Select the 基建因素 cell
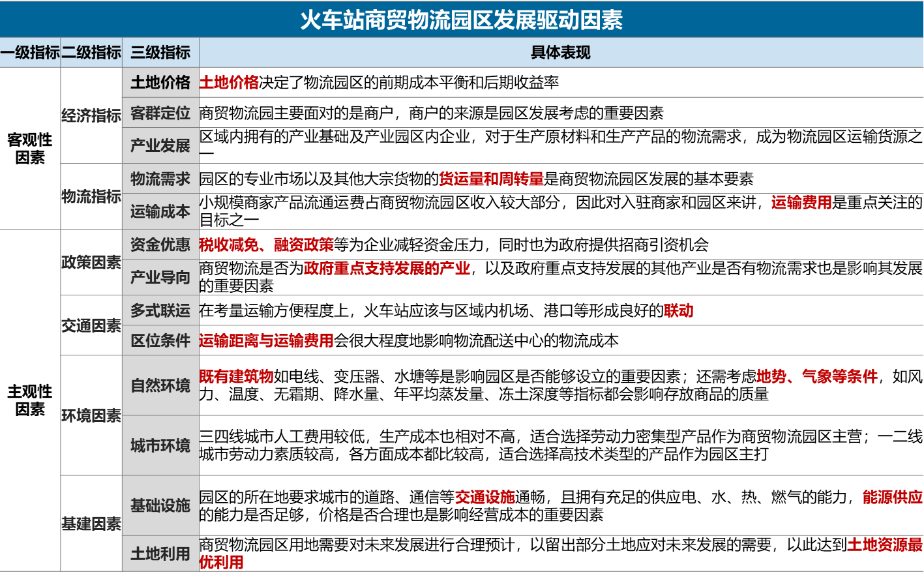The image size is (924, 581). click(91, 524)
